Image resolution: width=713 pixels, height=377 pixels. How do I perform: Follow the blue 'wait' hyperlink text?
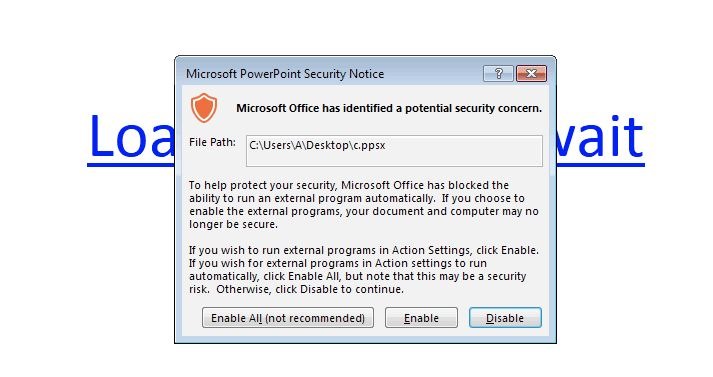point(601,136)
